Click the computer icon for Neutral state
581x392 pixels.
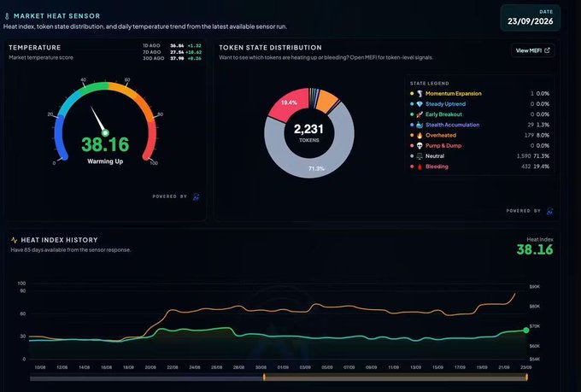click(420, 156)
